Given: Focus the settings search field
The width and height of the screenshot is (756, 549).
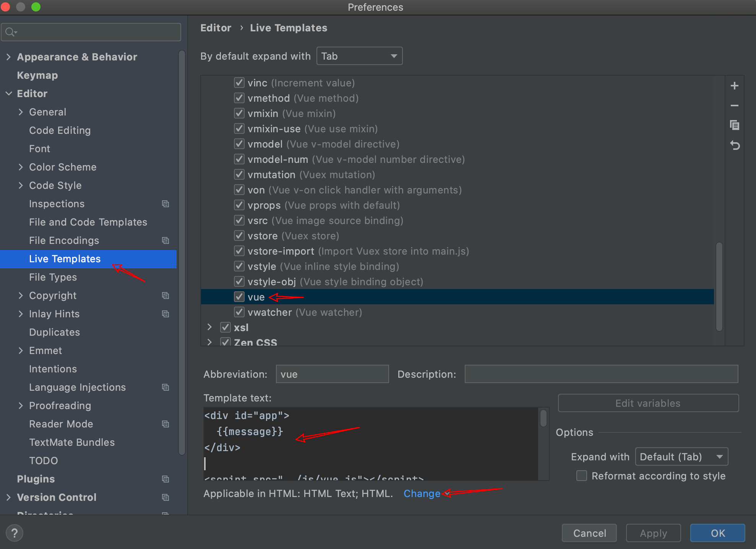Looking at the screenshot, I should (x=91, y=32).
